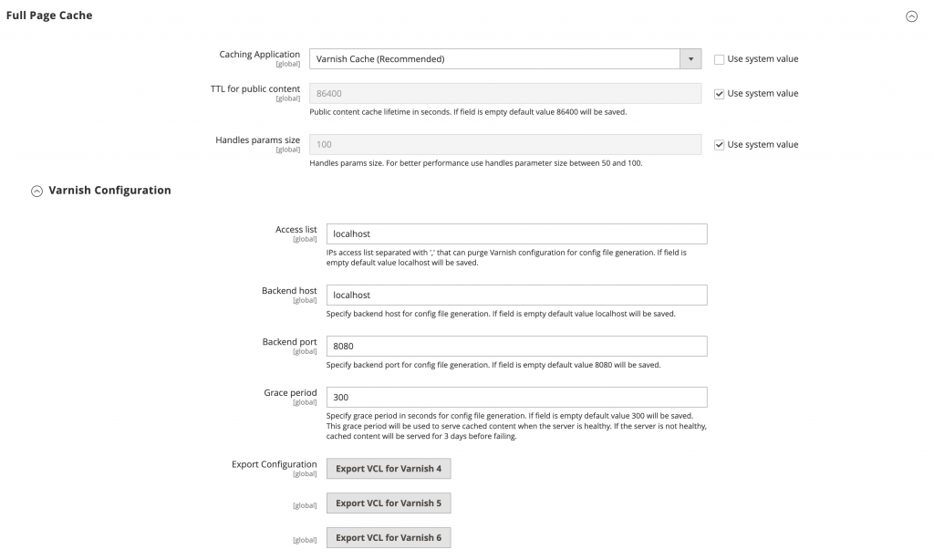
Task: Uncheck Use system value for TTL
Action: (720, 92)
